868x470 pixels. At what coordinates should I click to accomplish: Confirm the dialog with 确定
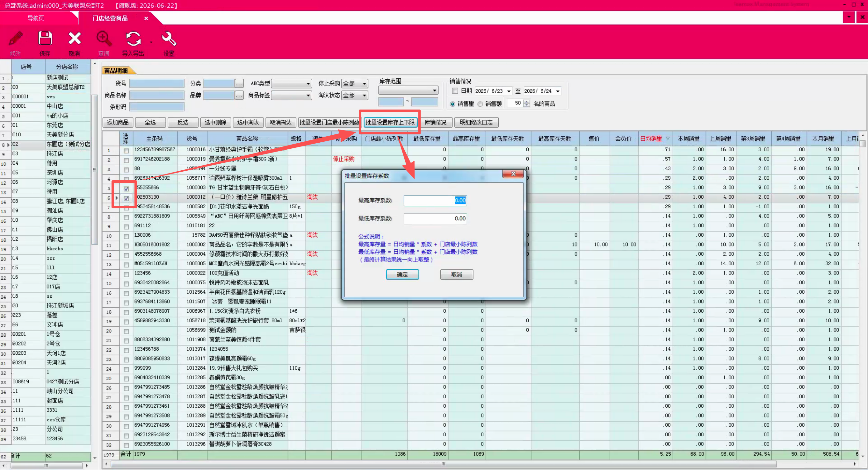click(402, 274)
